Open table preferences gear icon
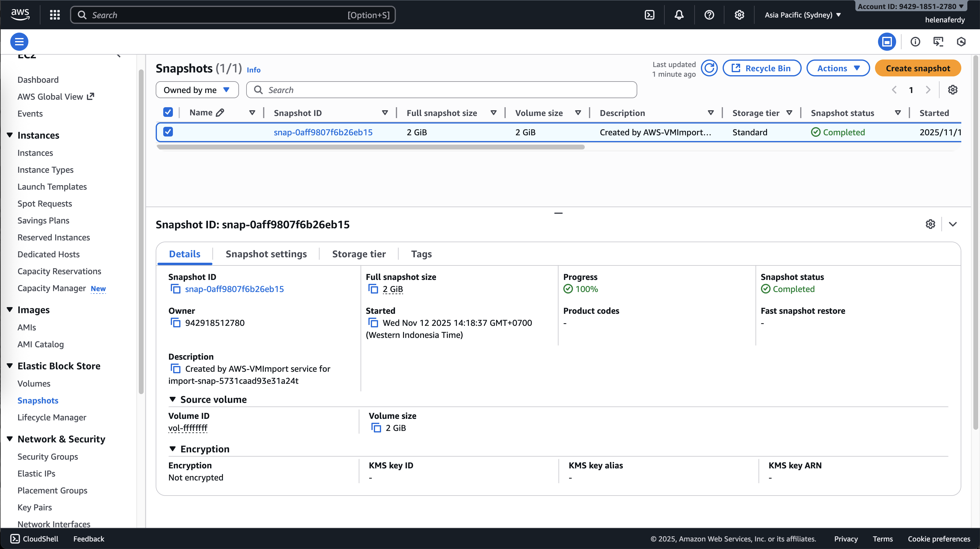980x549 pixels. point(953,90)
